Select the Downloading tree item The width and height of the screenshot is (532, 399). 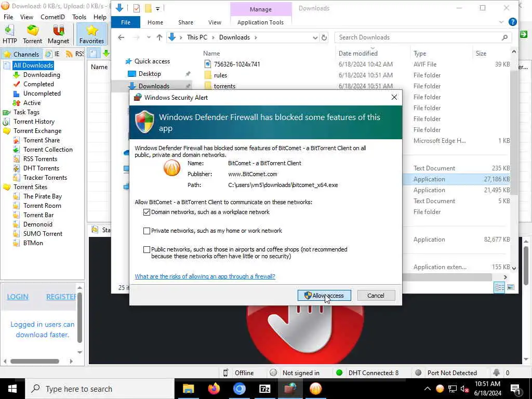coord(42,75)
